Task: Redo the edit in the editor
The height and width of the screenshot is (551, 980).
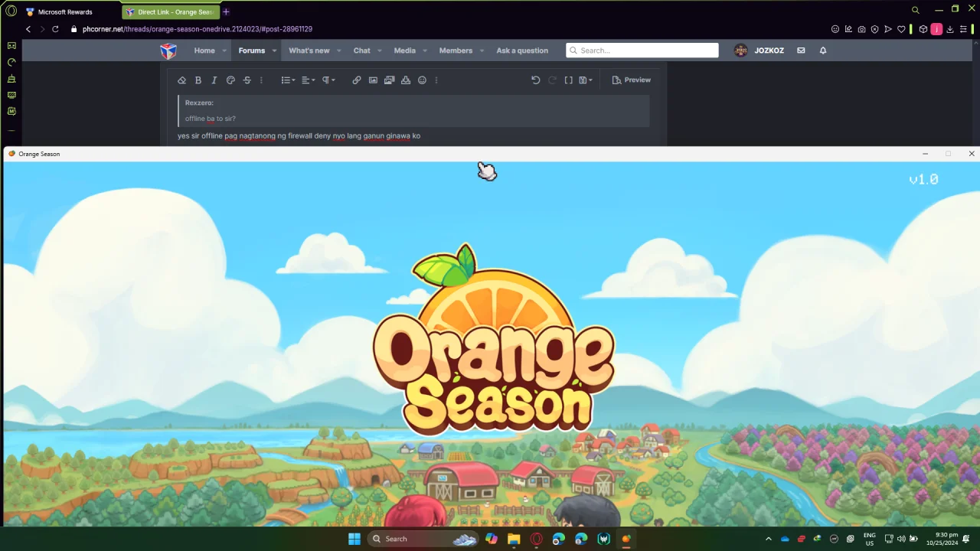Action: tap(552, 80)
